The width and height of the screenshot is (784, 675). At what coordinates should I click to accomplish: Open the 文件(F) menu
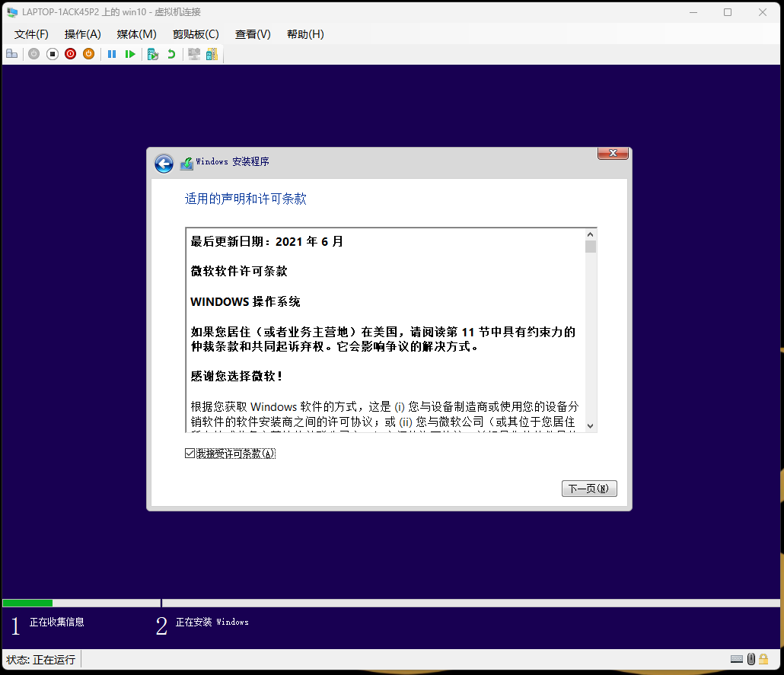[x=31, y=34]
